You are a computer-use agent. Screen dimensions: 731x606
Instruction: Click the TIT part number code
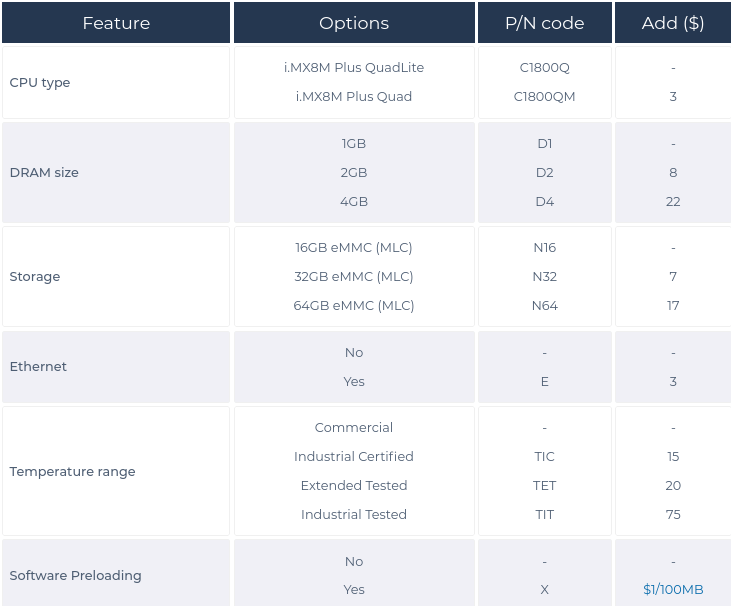point(545,515)
